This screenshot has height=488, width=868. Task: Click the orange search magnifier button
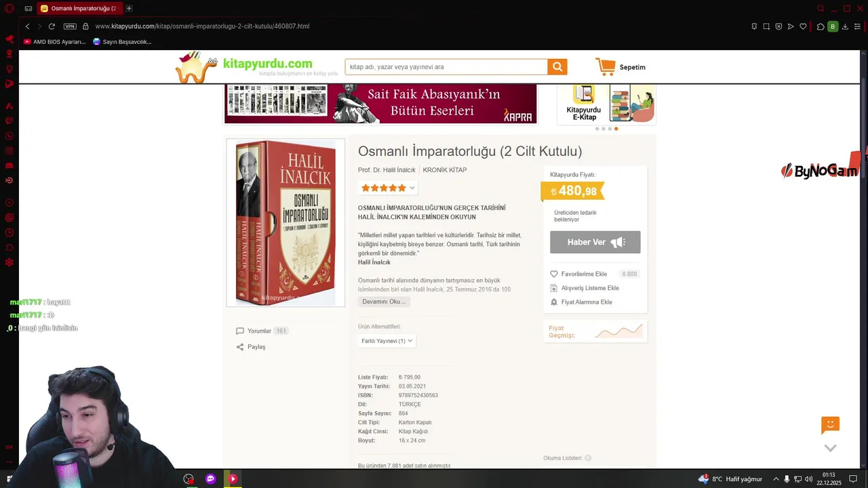(x=557, y=66)
